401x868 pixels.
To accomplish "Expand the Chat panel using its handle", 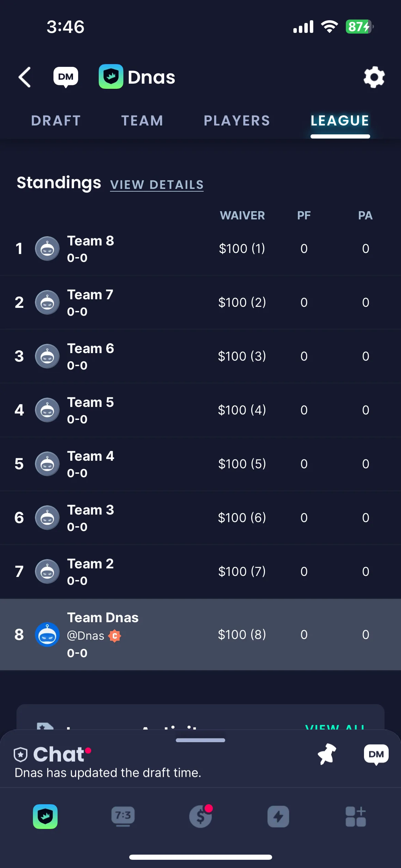I will click(x=200, y=740).
